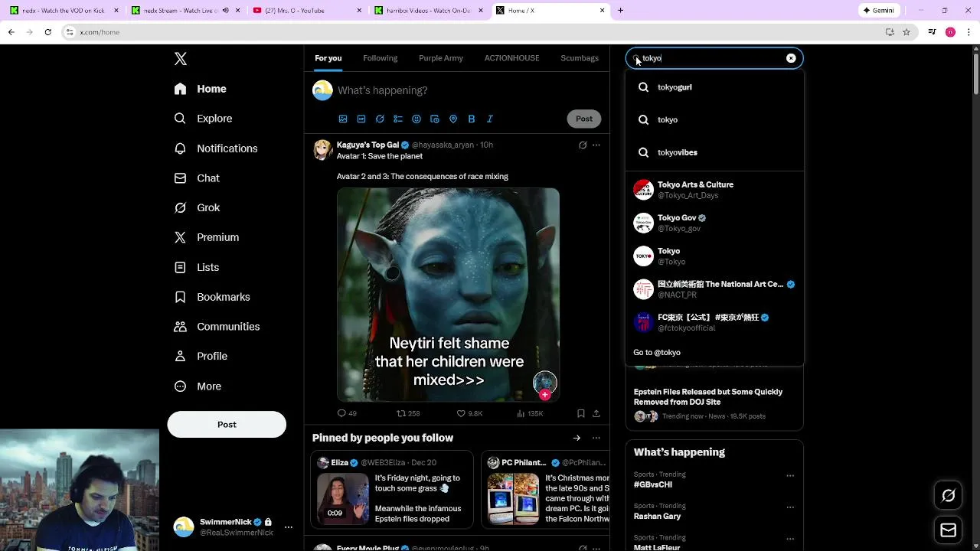Click the Grok enhance compose icon
Screen dimensions: 980x551
pos(380,119)
